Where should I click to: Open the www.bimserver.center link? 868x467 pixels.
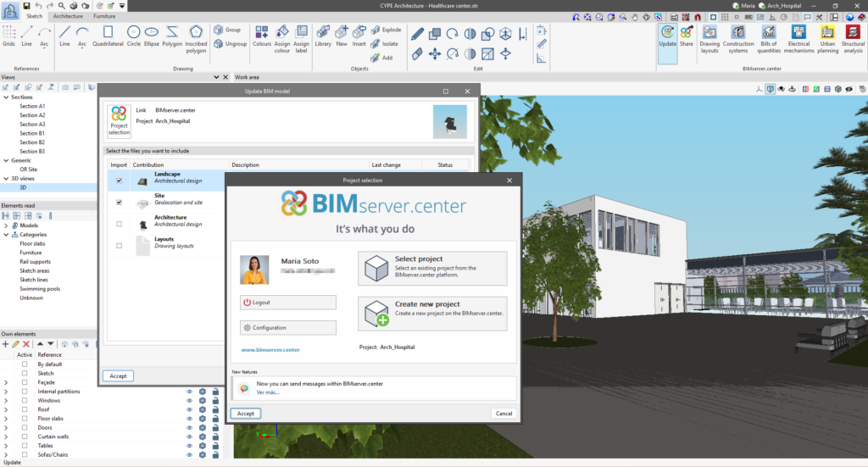tap(270, 349)
